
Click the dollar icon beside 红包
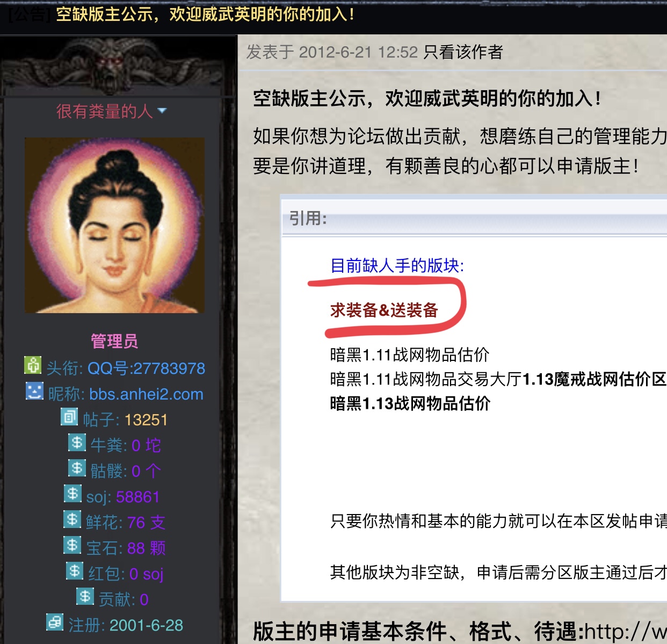pyautogui.click(x=75, y=570)
